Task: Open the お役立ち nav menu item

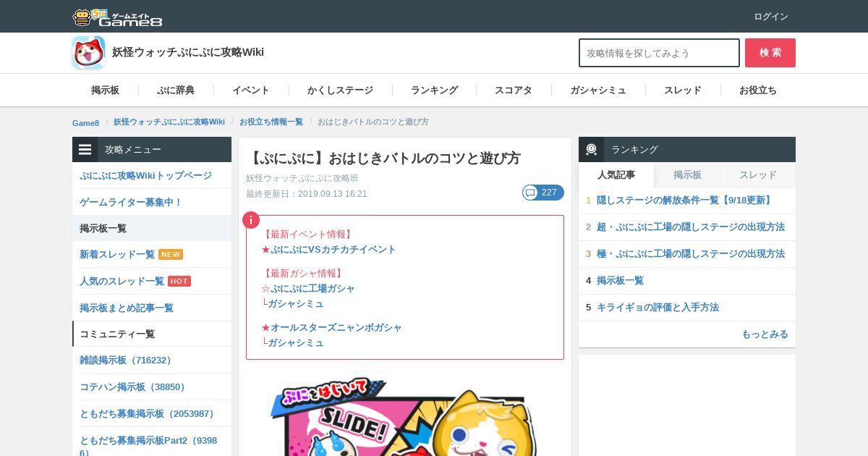Action: tap(758, 90)
